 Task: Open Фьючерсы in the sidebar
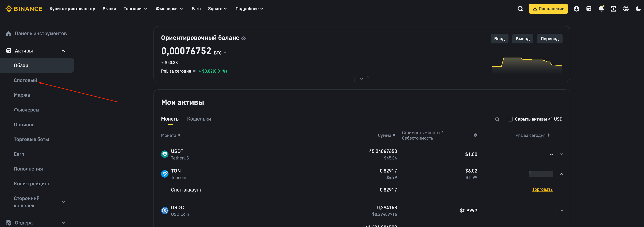tap(26, 110)
